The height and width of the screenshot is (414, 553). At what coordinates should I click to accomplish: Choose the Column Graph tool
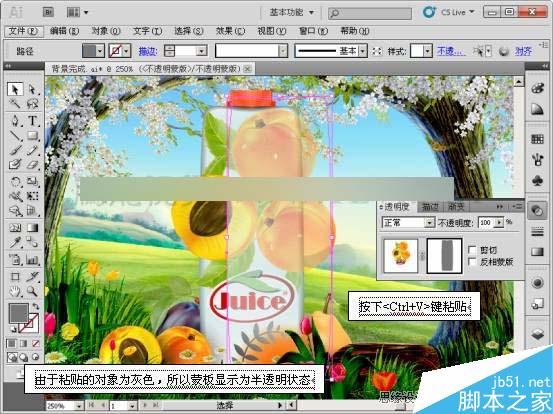point(32,260)
